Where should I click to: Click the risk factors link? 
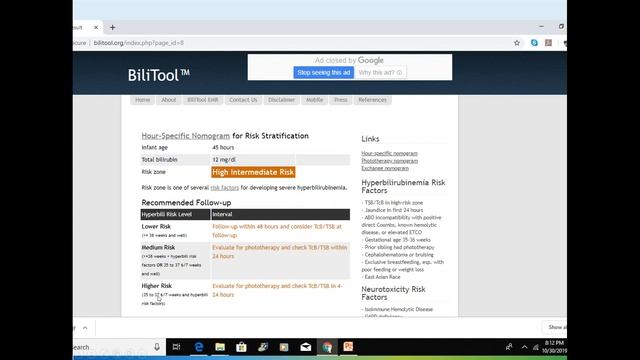click(224, 188)
